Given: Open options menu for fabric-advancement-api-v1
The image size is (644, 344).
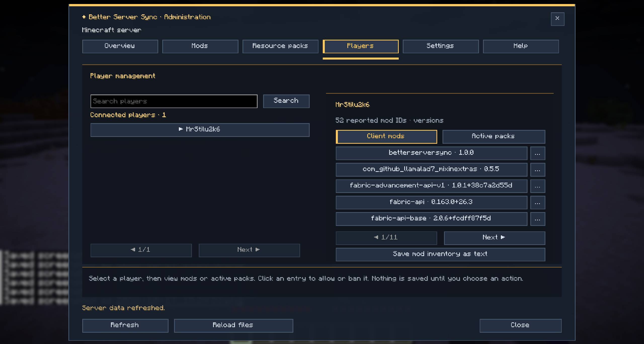Looking at the screenshot, I should [x=538, y=186].
